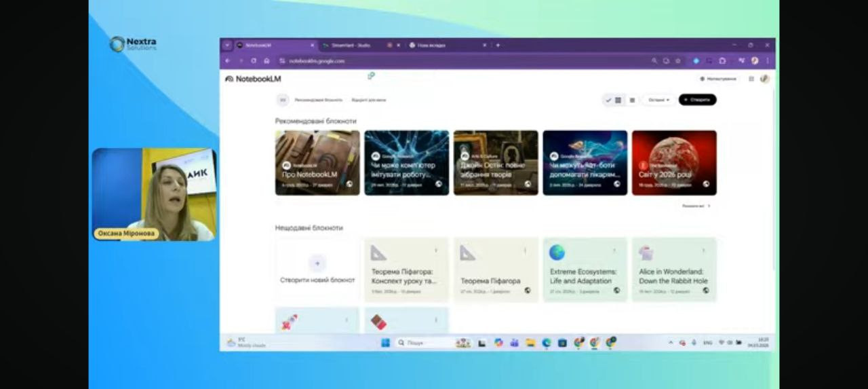The image size is (868, 389).
Task: Expand the sort order dropdown
Action: (658, 100)
